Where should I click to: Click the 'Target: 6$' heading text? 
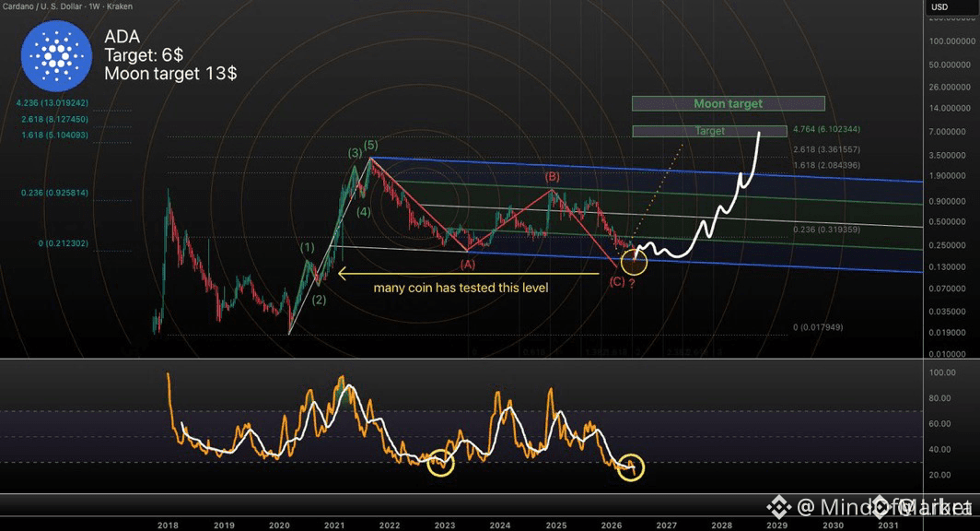pos(144,55)
